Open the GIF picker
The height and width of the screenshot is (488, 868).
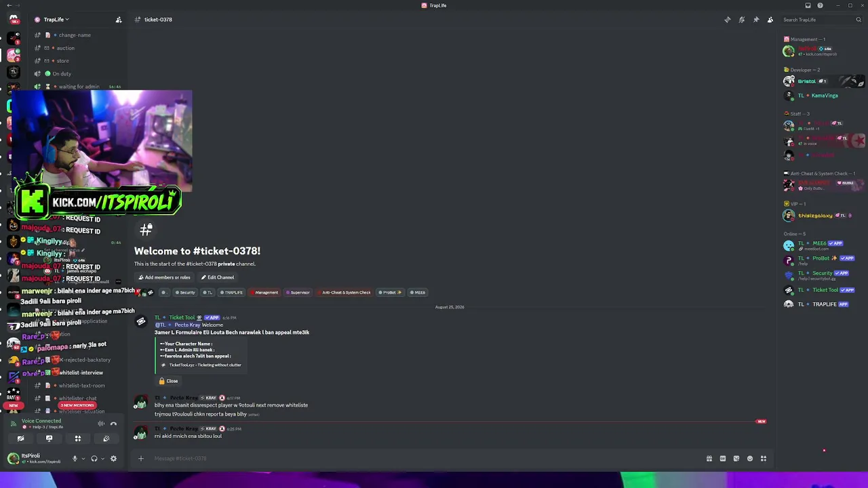point(723,459)
